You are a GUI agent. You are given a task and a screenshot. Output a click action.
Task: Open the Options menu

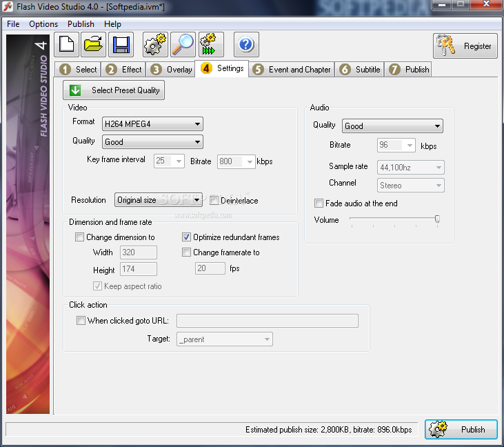[x=43, y=24]
